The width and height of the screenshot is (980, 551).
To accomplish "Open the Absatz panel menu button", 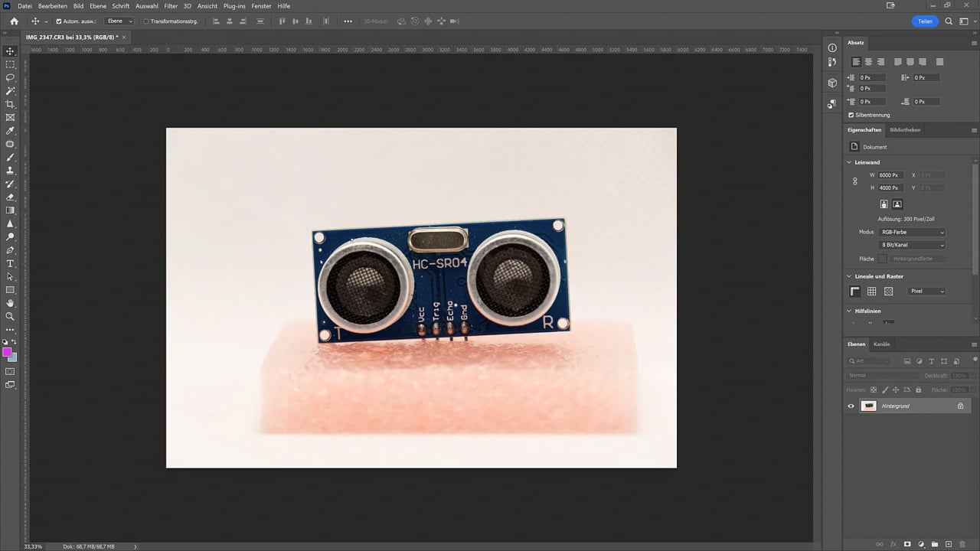I will [975, 43].
